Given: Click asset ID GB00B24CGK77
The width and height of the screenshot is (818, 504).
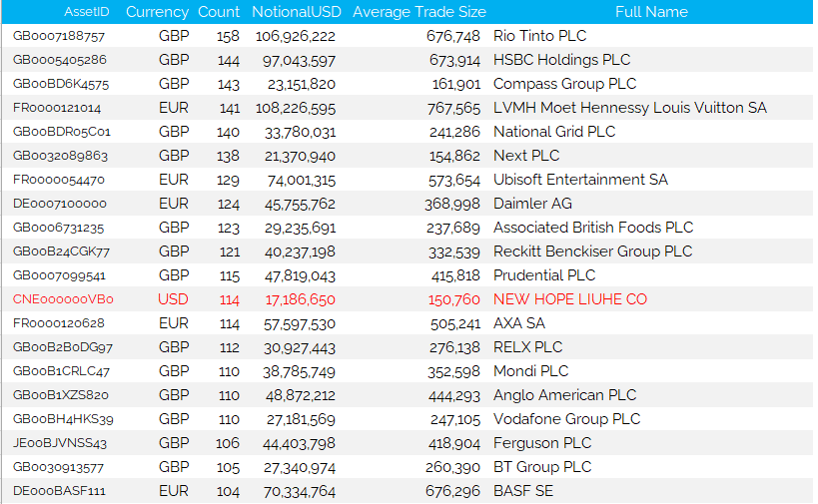Looking at the screenshot, I should [61, 252].
